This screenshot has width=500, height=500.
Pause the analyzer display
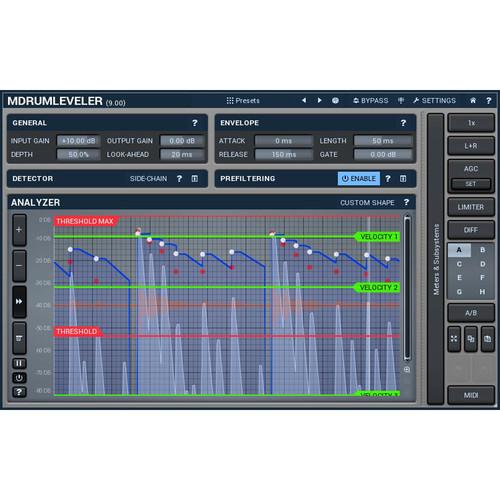(x=19, y=363)
